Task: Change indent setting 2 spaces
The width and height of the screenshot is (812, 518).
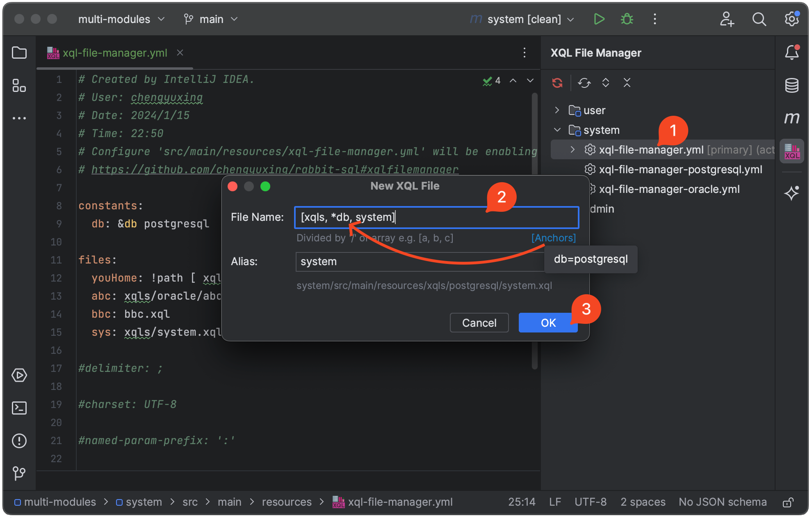Action: click(643, 502)
